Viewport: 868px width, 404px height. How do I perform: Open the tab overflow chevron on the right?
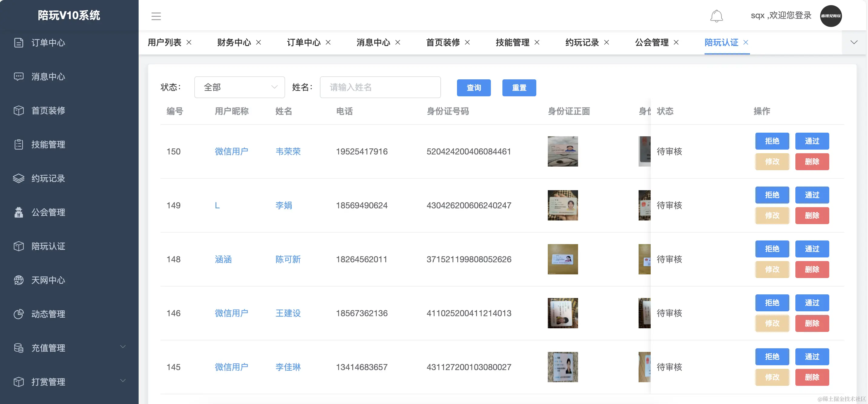point(854,42)
